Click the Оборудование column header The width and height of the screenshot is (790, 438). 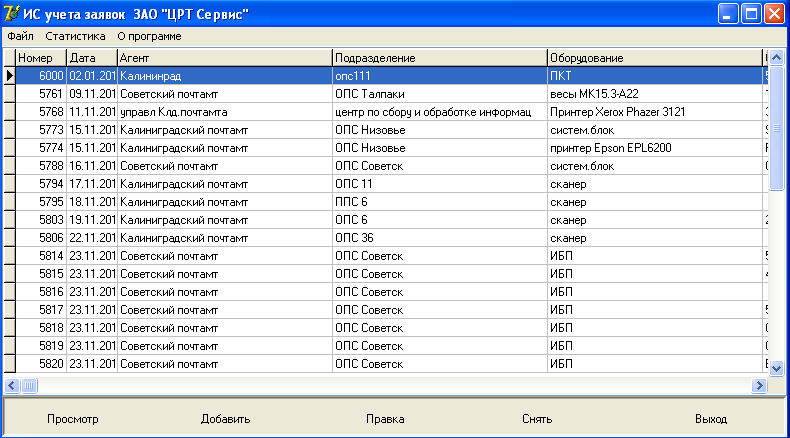(654, 58)
